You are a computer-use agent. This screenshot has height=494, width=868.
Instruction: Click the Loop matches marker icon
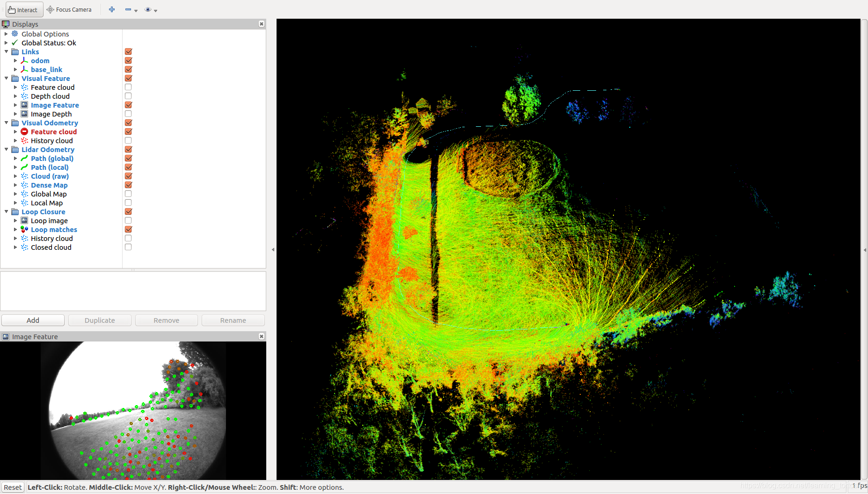coord(24,229)
